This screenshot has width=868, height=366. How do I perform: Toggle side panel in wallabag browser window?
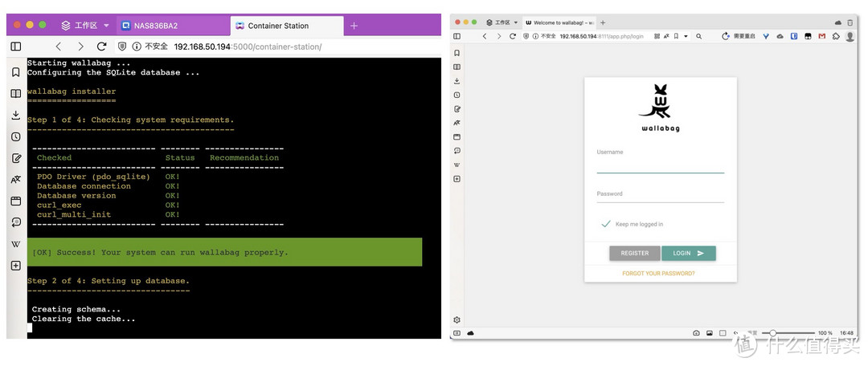[457, 36]
